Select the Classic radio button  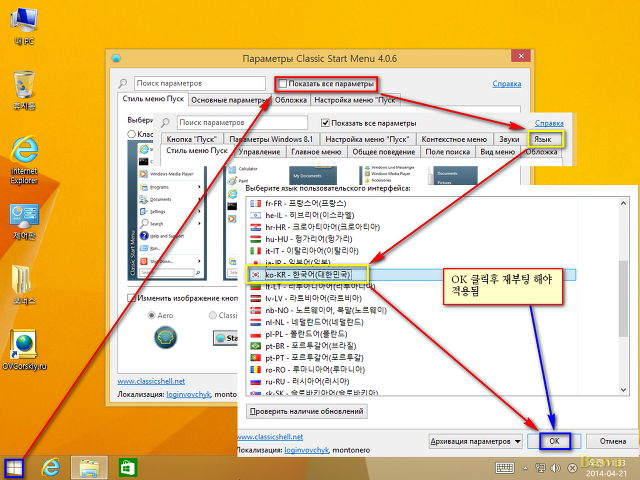pyautogui.click(x=213, y=315)
